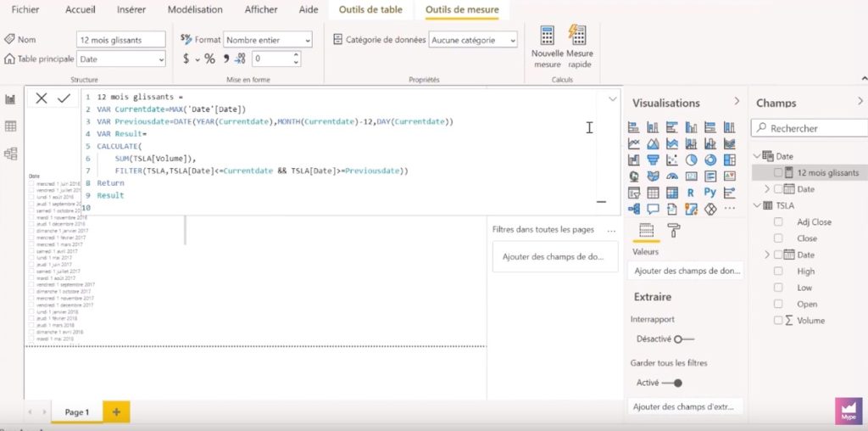The width and height of the screenshot is (868, 431).
Task: Select the area chart visual
Action: pos(654,144)
